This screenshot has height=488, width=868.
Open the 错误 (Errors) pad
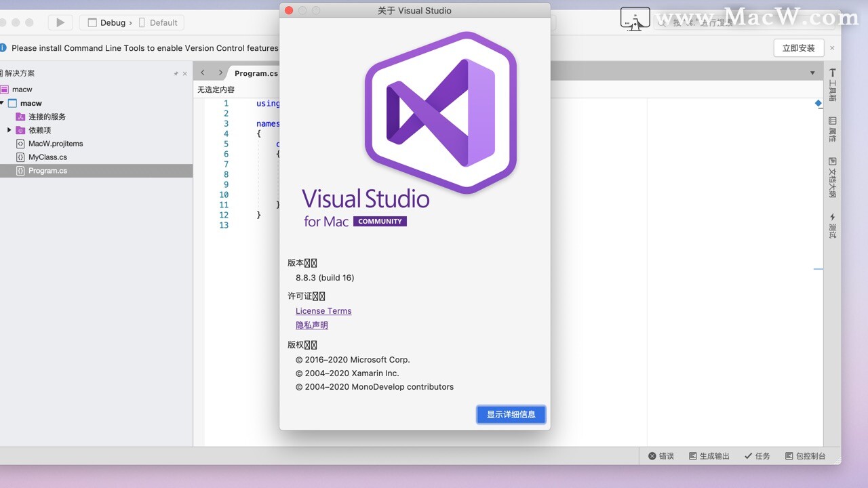tap(661, 455)
